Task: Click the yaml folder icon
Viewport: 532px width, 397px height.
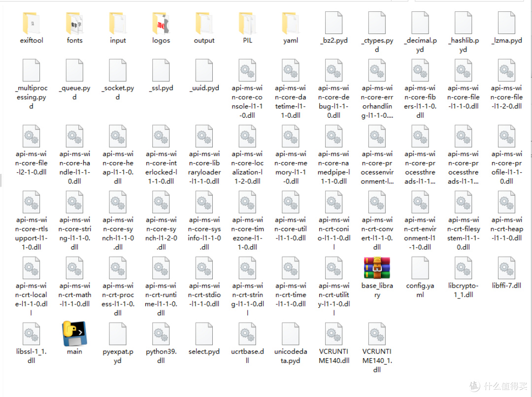Action: coord(291,23)
